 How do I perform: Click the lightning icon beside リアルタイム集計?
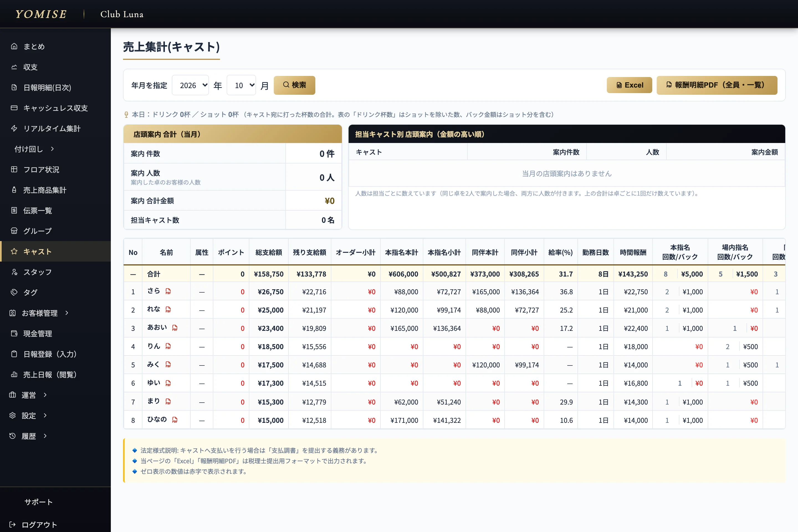[14, 128]
